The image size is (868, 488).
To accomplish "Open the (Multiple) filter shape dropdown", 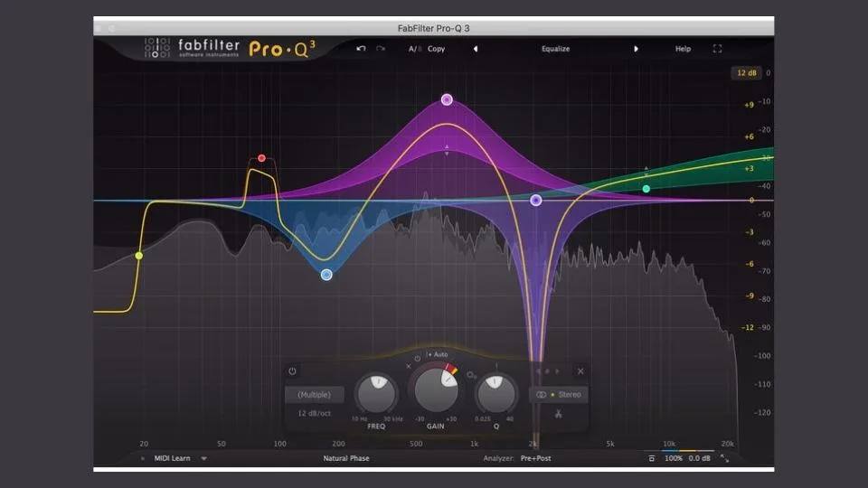I will [315, 395].
